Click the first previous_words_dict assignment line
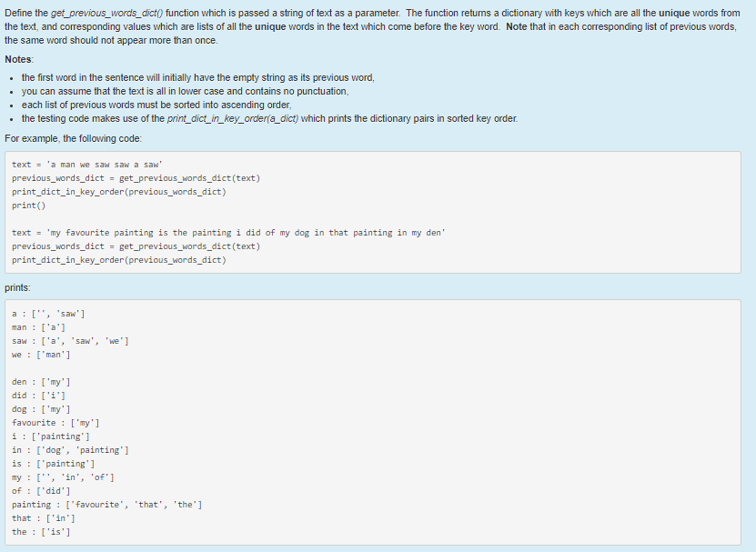Viewport: 756px width, 552px height. (x=136, y=178)
